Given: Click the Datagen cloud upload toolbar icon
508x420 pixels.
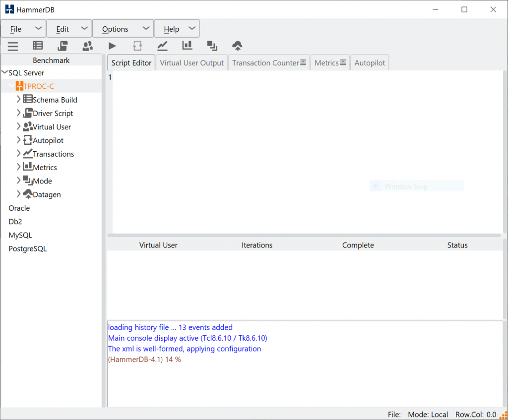Looking at the screenshot, I should pos(237,46).
